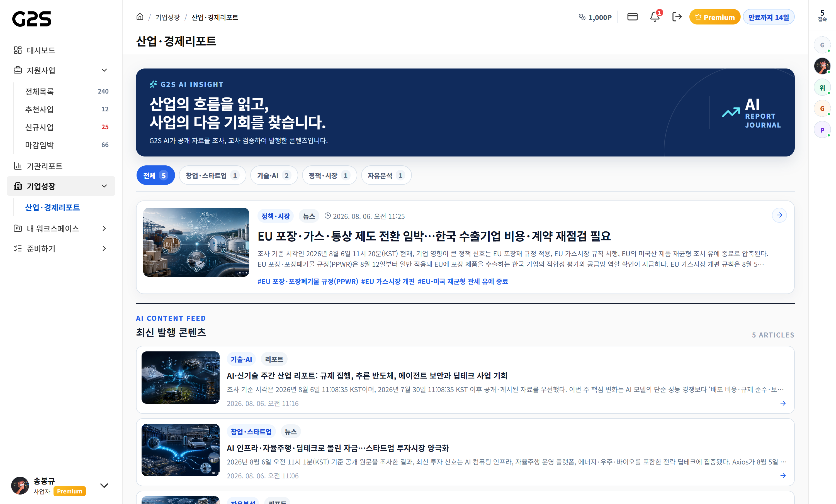Viewport: 836px width, 504px height.
Task: Click the orange G online user avatar
Action: [x=822, y=109]
